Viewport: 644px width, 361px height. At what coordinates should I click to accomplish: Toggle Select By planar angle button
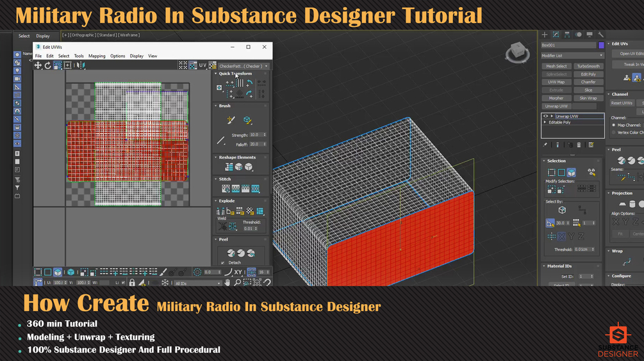pos(550,223)
